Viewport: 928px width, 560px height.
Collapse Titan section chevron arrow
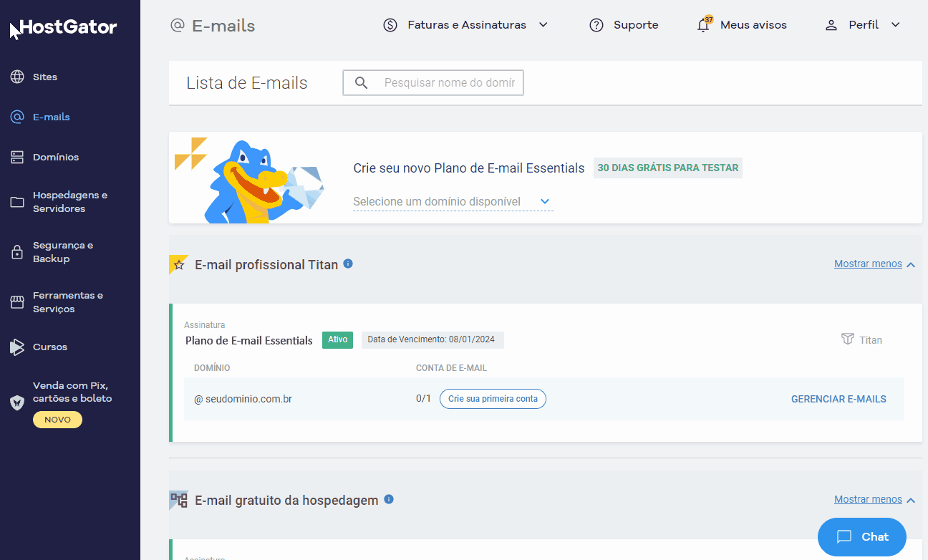tap(911, 265)
